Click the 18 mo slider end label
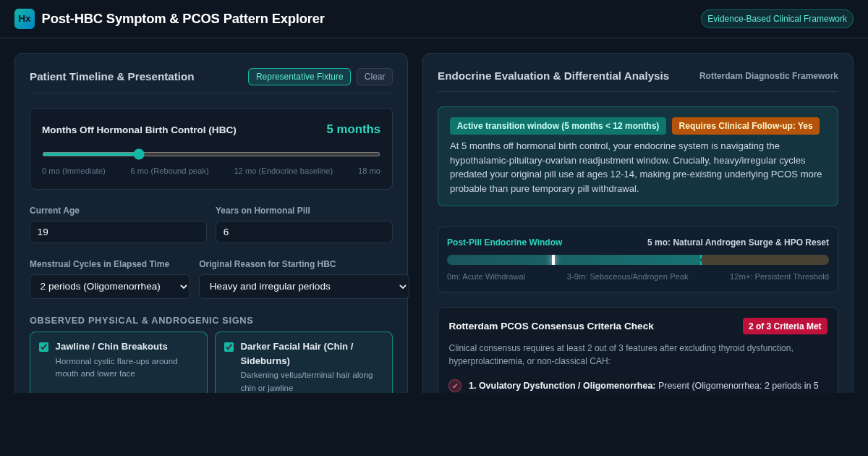 369,171
